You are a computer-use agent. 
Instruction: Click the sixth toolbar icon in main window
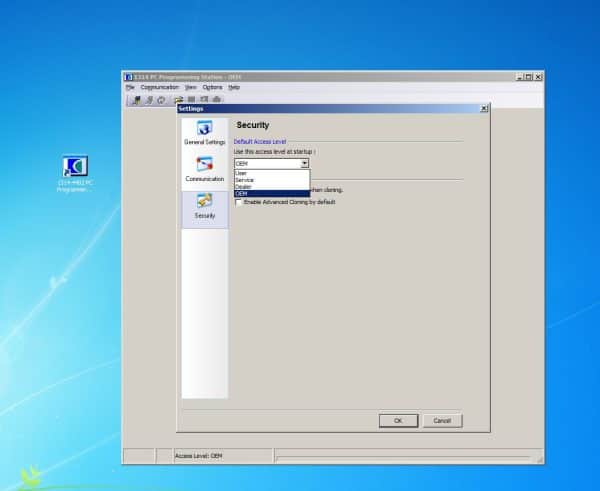(x=204, y=100)
